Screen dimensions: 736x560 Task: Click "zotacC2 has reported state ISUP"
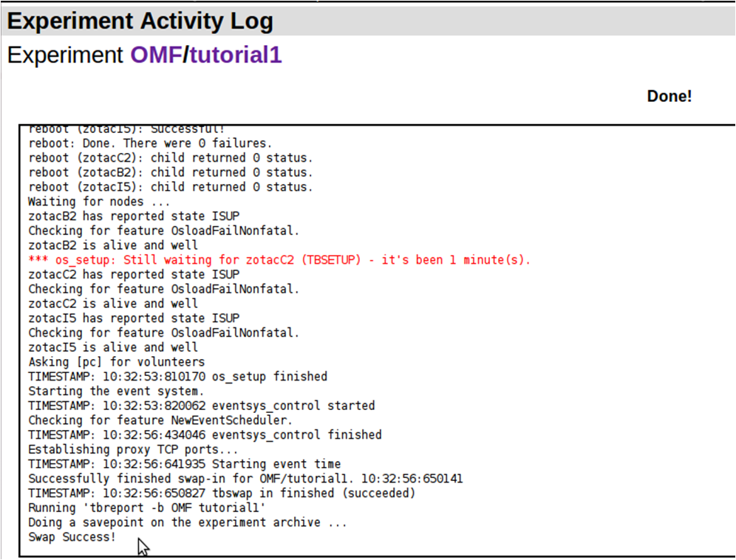coord(134,274)
